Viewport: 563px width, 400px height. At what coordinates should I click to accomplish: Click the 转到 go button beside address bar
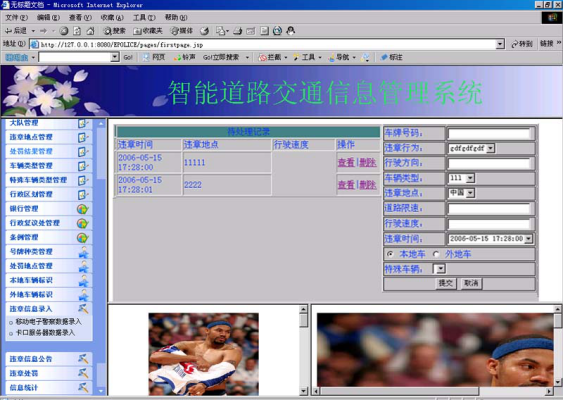[522, 44]
